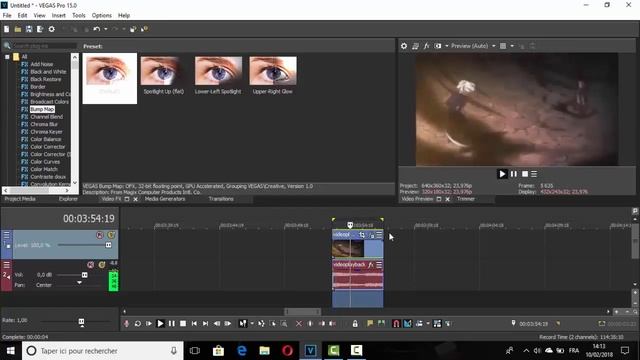Open overlays dropdown arrow in preview toolbar
The height and width of the screenshot is (360, 640).
click(512, 46)
